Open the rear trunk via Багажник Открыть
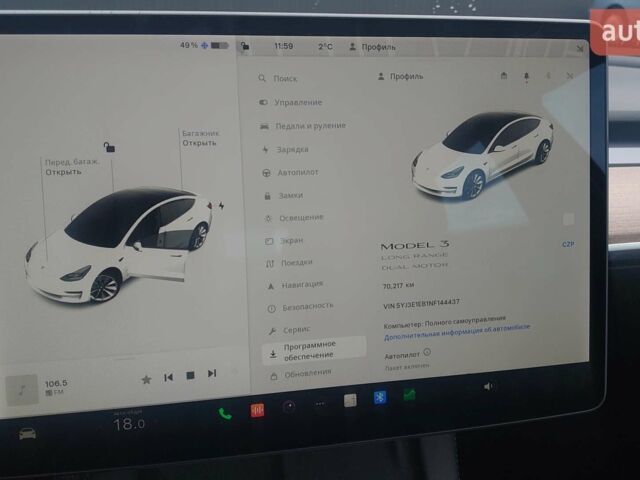640x480 pixels. coord(200,138)
